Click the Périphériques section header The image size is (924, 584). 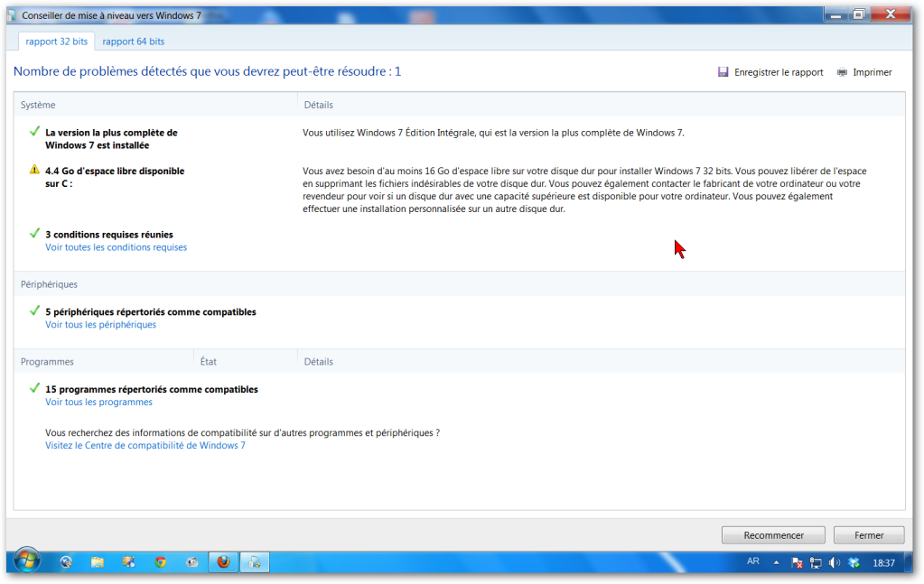pos(49,284)
